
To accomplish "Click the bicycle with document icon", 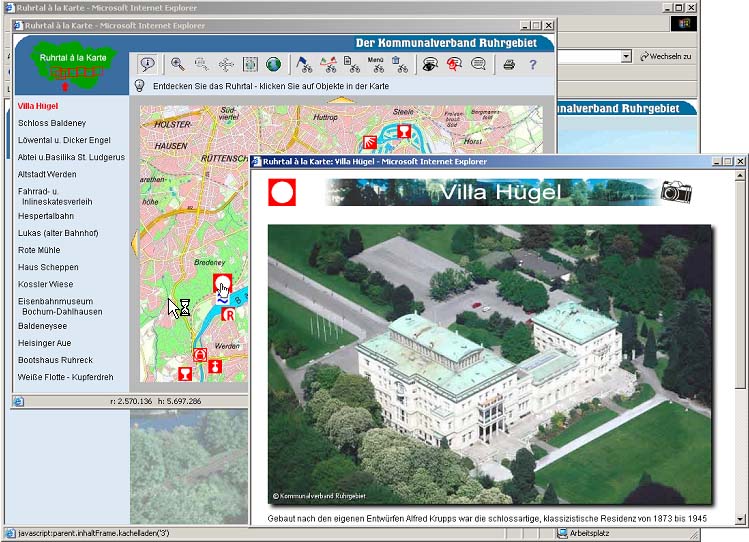I will point(352,64).
